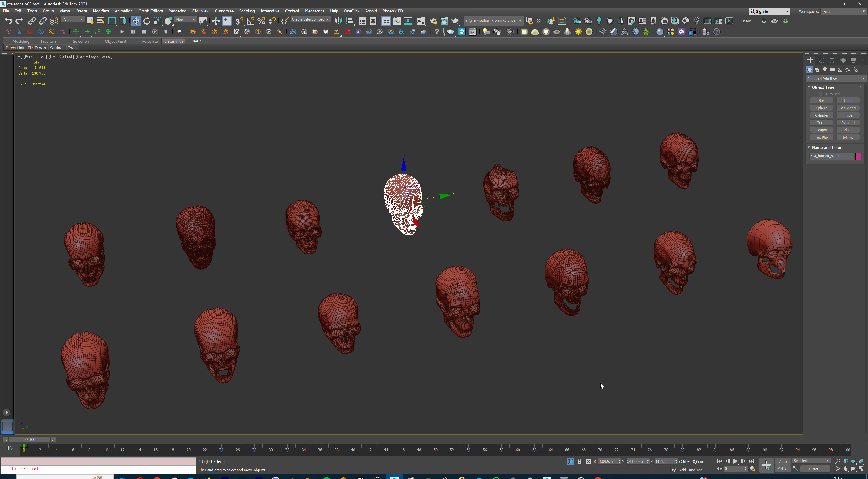
Task: Open the Graph Editors menu
Action: pyautogui.click(x=150, y=11)
